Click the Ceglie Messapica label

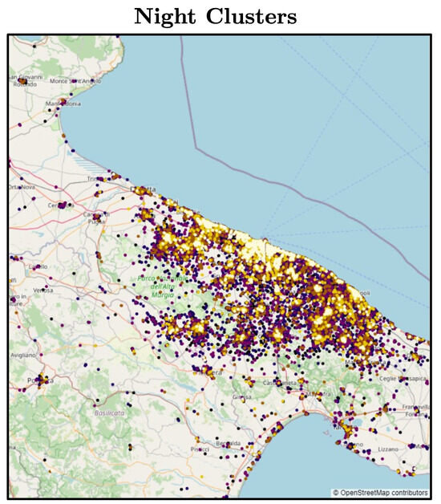click(403, 379)
